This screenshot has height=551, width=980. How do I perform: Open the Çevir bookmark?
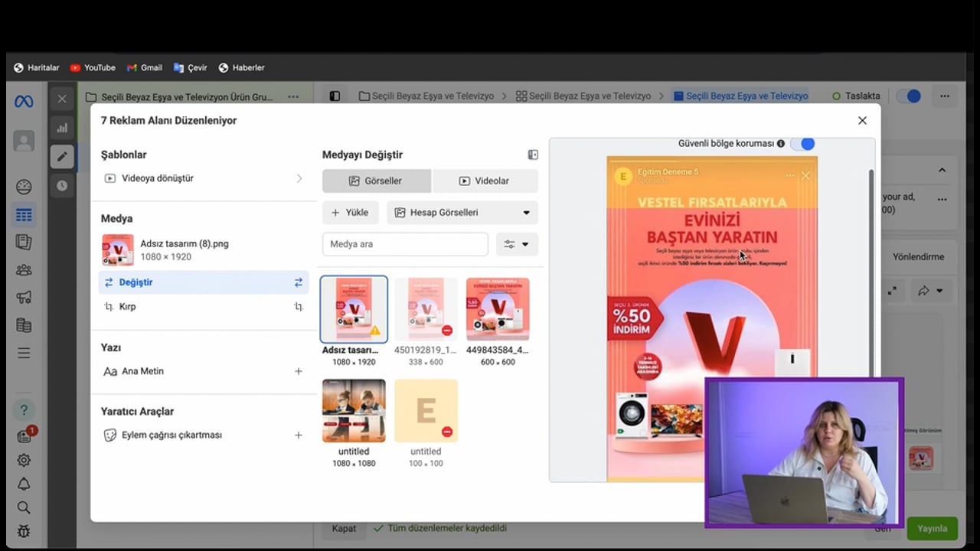[191, 67]
